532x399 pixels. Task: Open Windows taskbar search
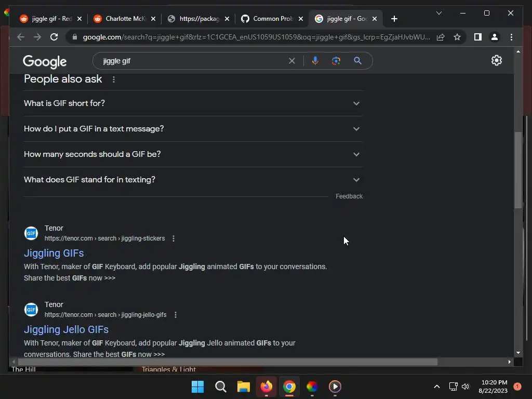click(220, 387)
